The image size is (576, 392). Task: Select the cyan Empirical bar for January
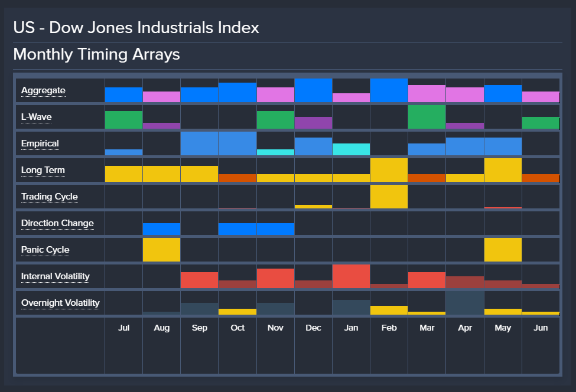(351, 149)
